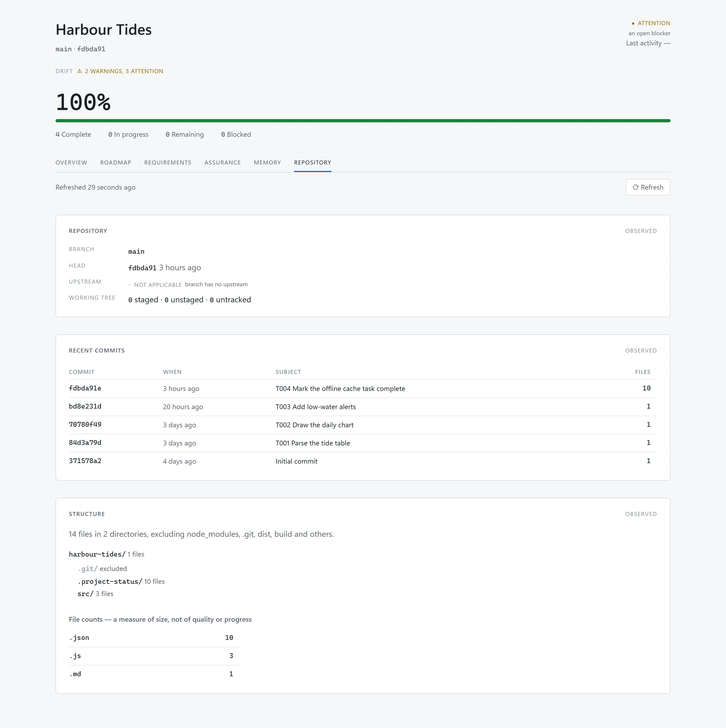Select commit fdbda91e in recent commits
The image size is (726, 728).
click(363, 389)
